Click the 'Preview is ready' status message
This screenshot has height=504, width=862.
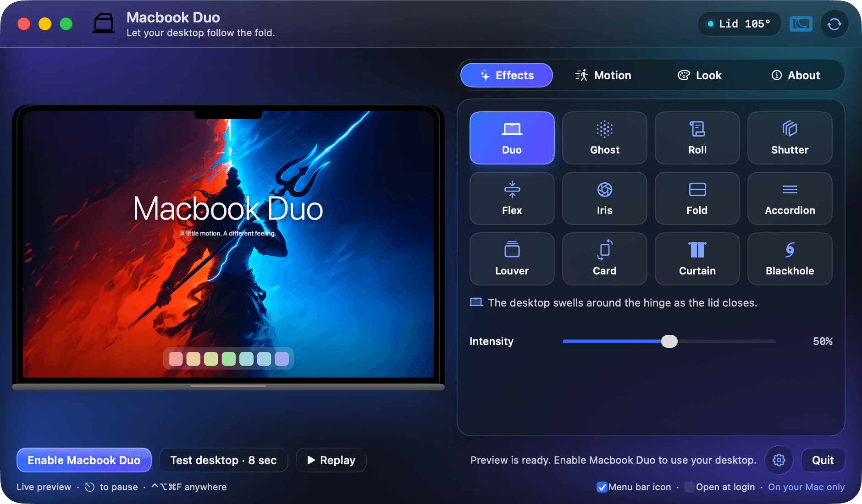613,460
